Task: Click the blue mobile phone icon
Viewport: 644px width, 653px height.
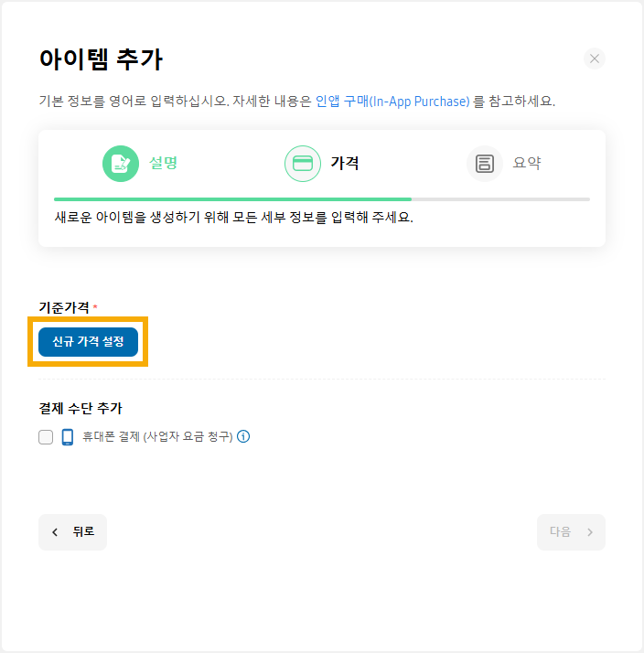Action: click(x=68, y=437)
